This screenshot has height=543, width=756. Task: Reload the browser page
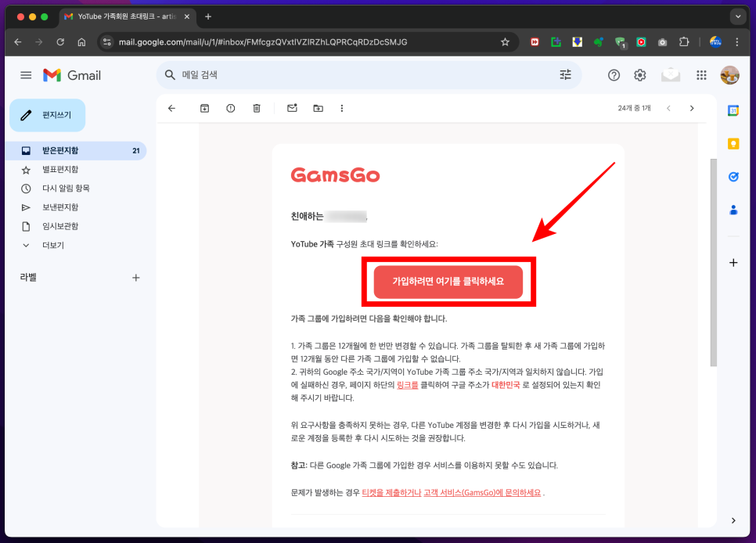[x=60, y=42]
